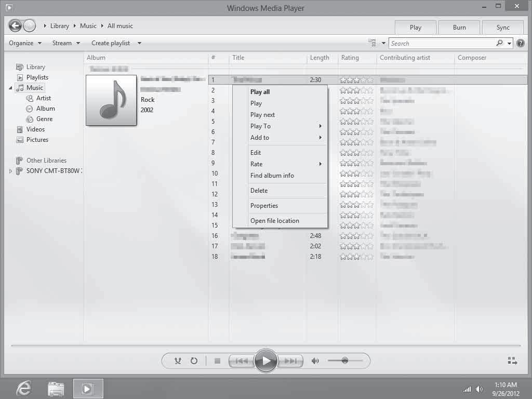The height and width of the screenshot is (399, 532).
Task: Sort by the Contributing artist column header
Action: (415, 57)
